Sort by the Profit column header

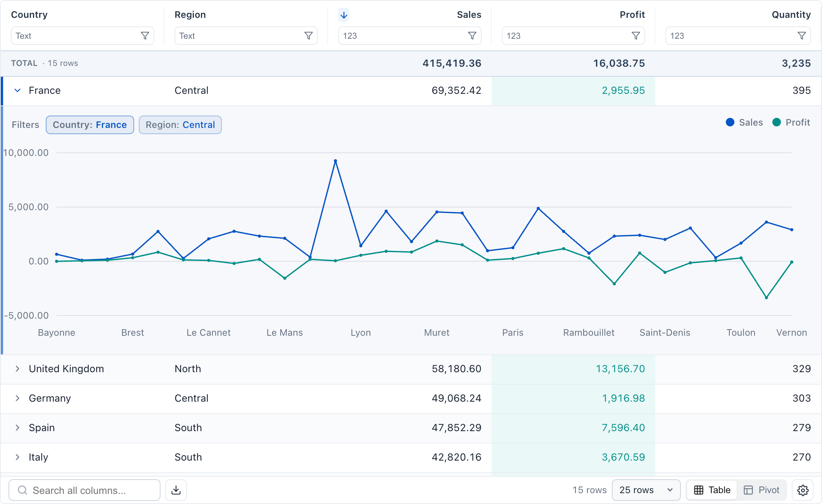632,15
